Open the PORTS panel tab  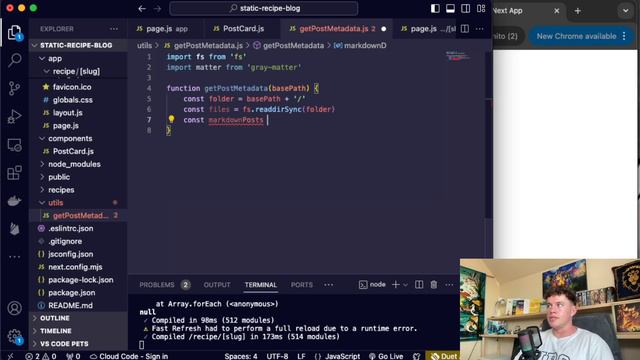click(x=302, y=284)
